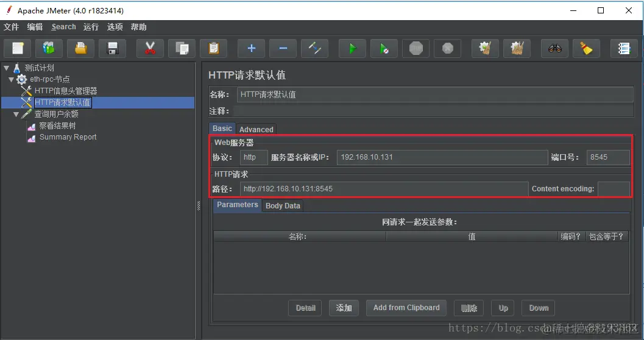
Task: Collapse the 查询用户余额 node arrow
Action: (x=16, y=114)
